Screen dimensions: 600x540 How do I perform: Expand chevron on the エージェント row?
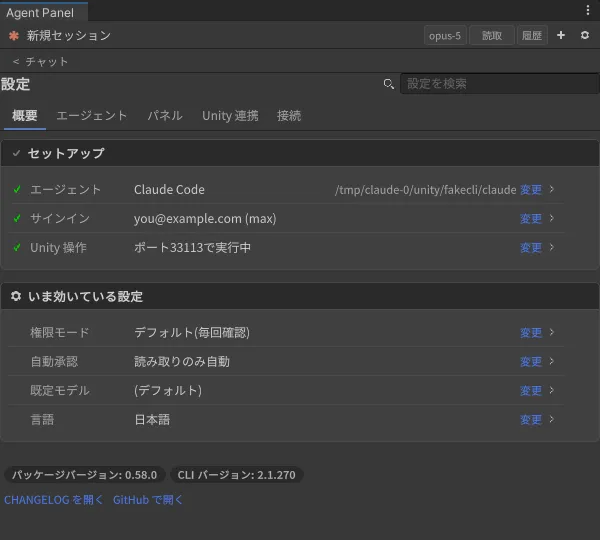(x=552, y=189)
